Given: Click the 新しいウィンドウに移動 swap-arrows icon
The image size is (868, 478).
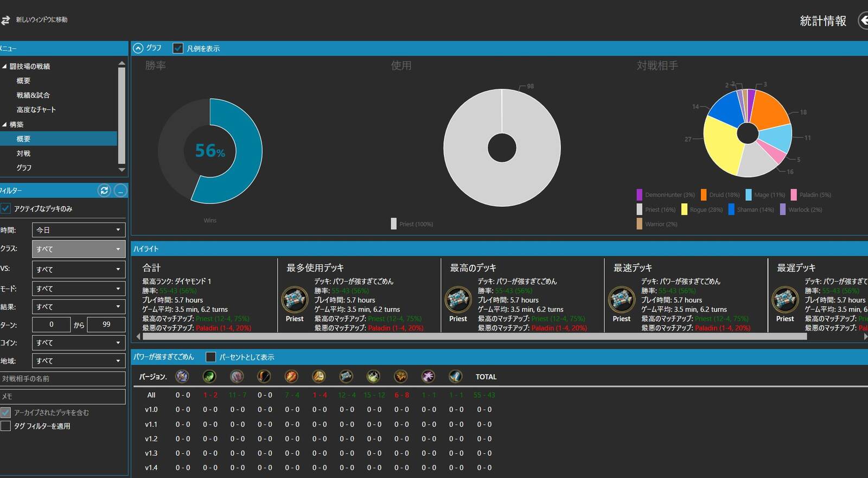Looking at the screenshot, I should click(5, 20).
